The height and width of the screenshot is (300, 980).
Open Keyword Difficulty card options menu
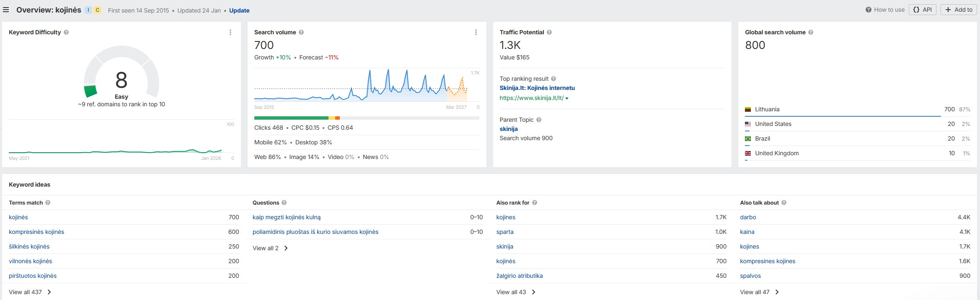[x=230, y=32]
